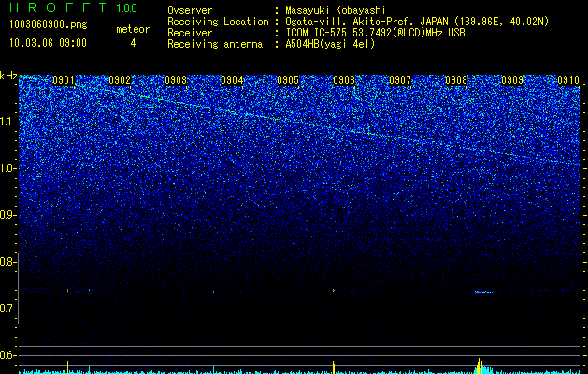The height and width of the screenshot is (374, 588).
Task: Click the 0909 time marker
Action: point(512,80)
